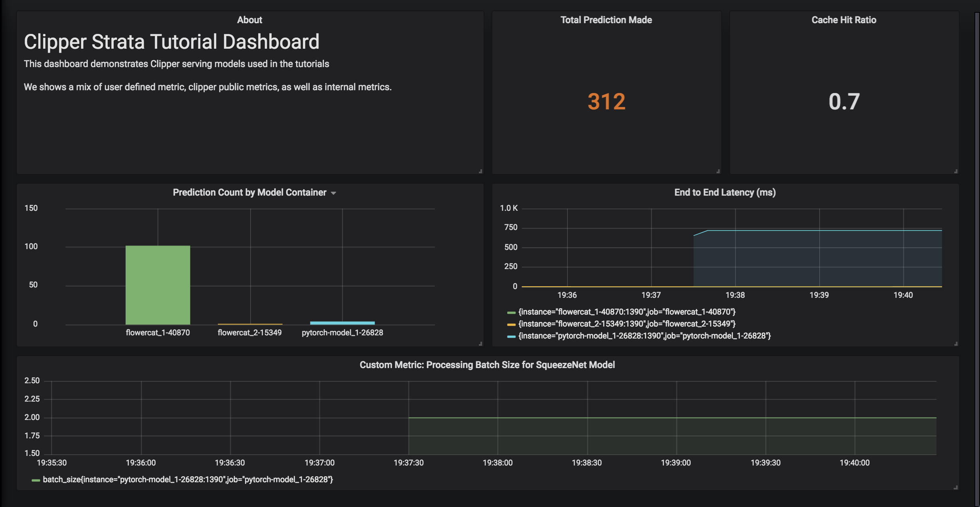Viewport: 980px width, 507px height.
Task: Click End to End Latency resize handle
Action: (956, 344)
